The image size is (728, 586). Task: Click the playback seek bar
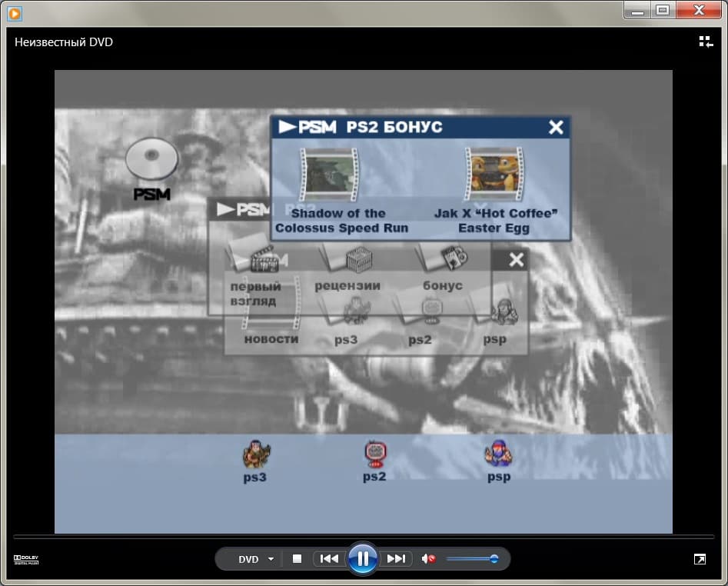click(364, 537)
